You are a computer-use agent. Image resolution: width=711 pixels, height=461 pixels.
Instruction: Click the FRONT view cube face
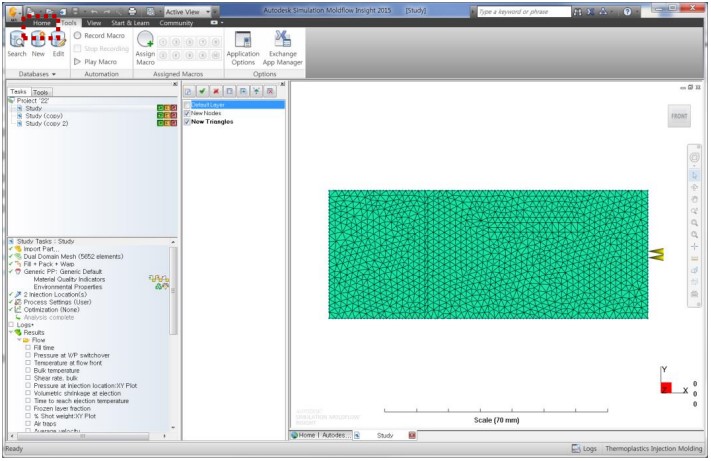[679, 116]
